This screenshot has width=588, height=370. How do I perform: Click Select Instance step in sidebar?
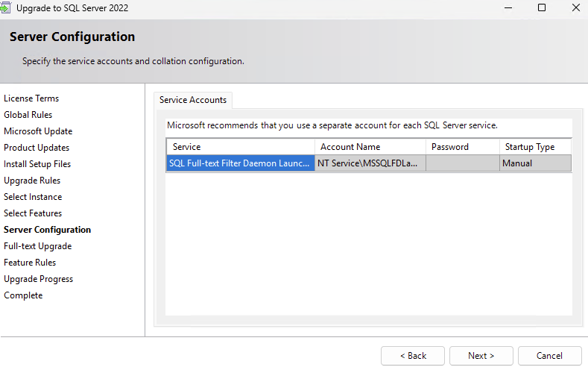33,197
